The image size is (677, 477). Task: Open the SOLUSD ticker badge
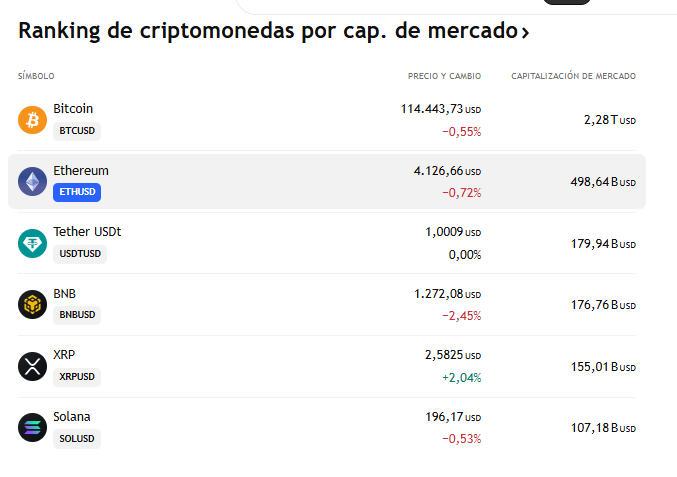click(77, 438)
